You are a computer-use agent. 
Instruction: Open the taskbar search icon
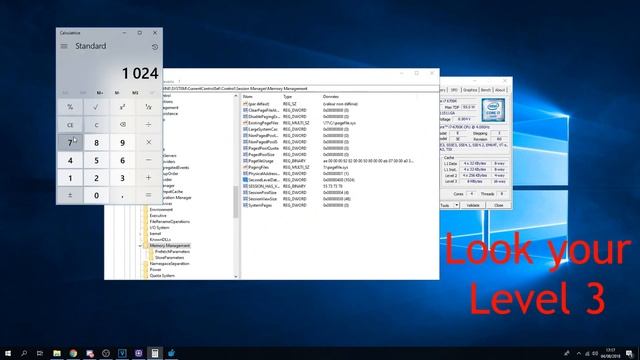[x=24, y=353]
